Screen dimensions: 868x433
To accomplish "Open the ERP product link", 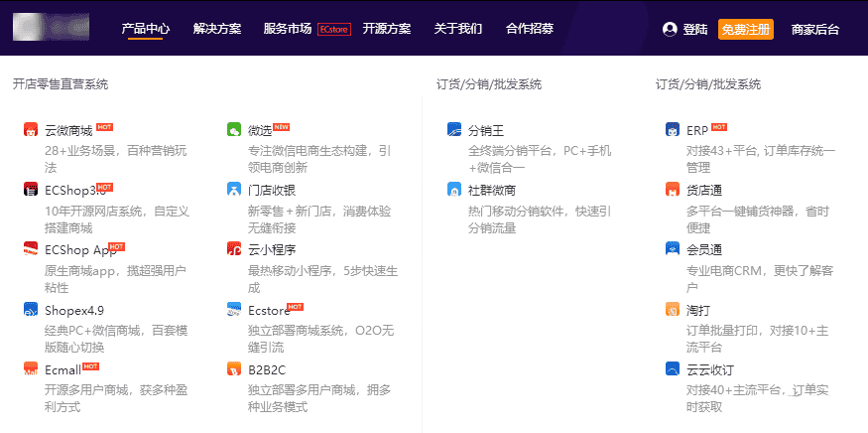I will point(697,131).
